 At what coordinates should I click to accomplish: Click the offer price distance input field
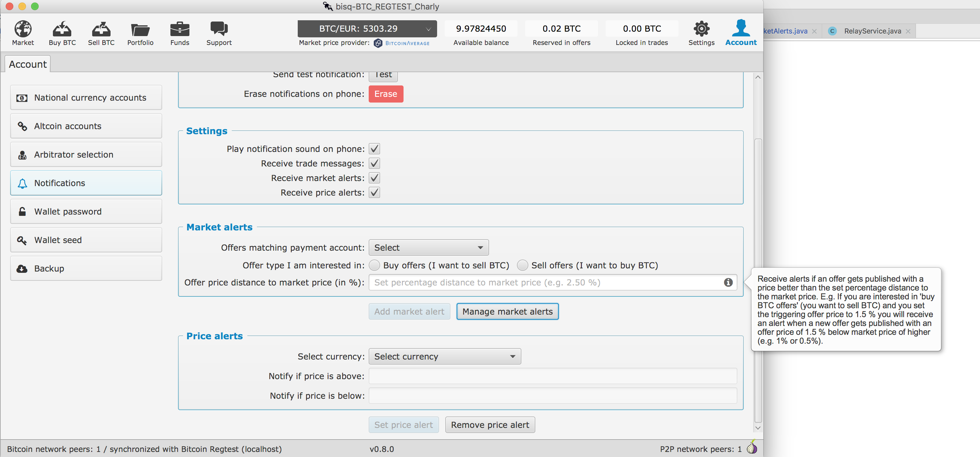(553, 282)
